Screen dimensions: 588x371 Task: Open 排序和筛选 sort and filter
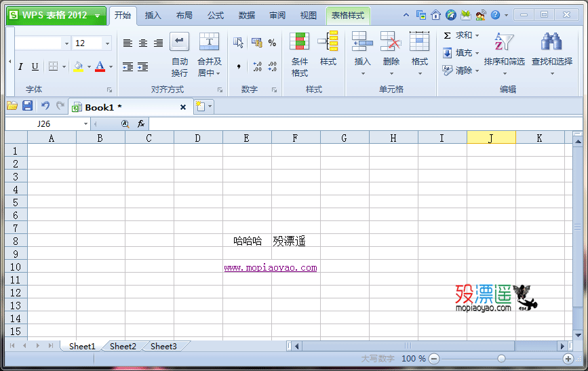(505, 54)
